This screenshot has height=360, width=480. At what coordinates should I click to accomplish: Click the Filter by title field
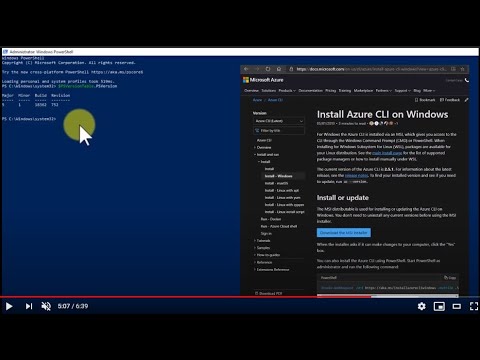[x=279, y=131]
